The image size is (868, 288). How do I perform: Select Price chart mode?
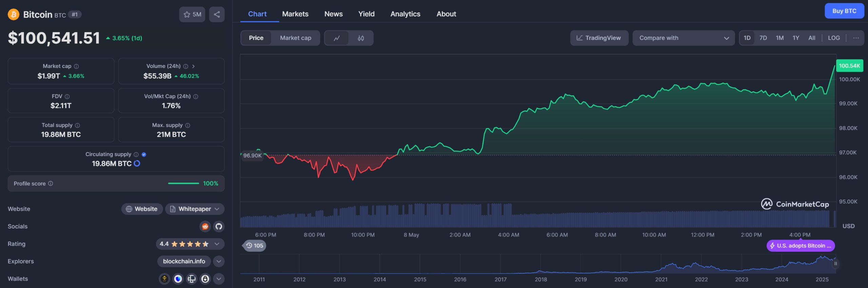point(256,38)
